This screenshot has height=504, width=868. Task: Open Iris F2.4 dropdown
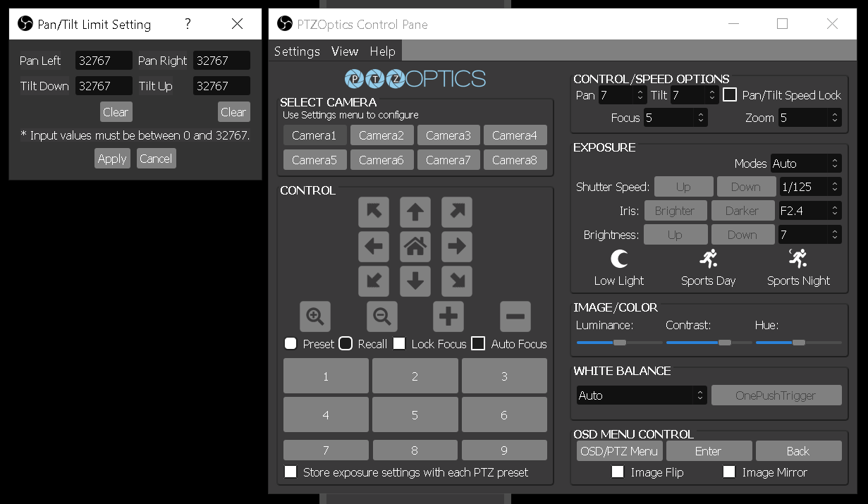point(810,211)
